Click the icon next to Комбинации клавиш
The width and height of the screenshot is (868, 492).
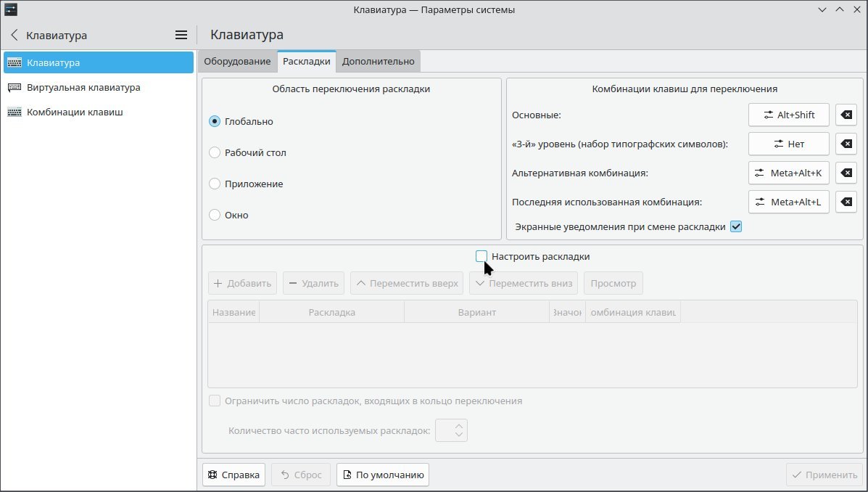pyautogui.click(x=14, y=112)
